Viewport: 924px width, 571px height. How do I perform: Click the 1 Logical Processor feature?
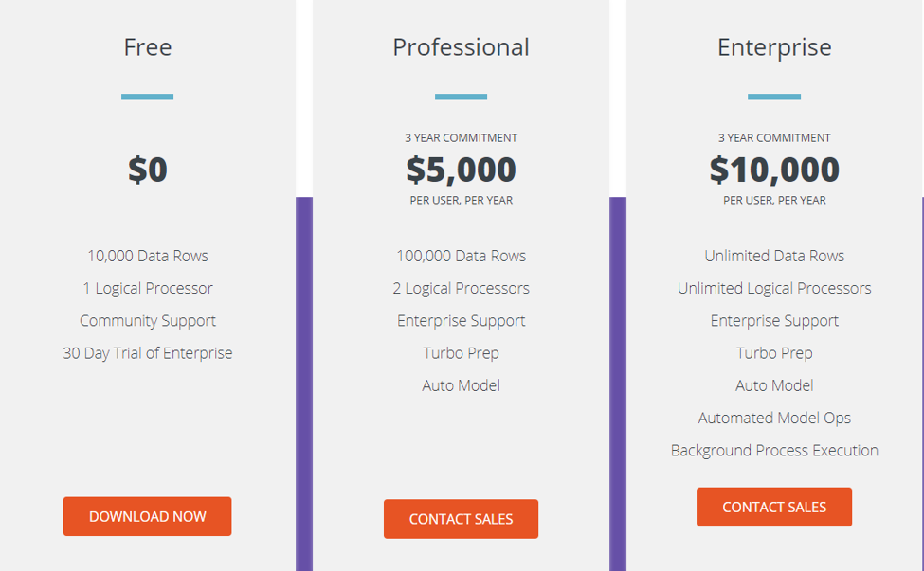point(148,288)
